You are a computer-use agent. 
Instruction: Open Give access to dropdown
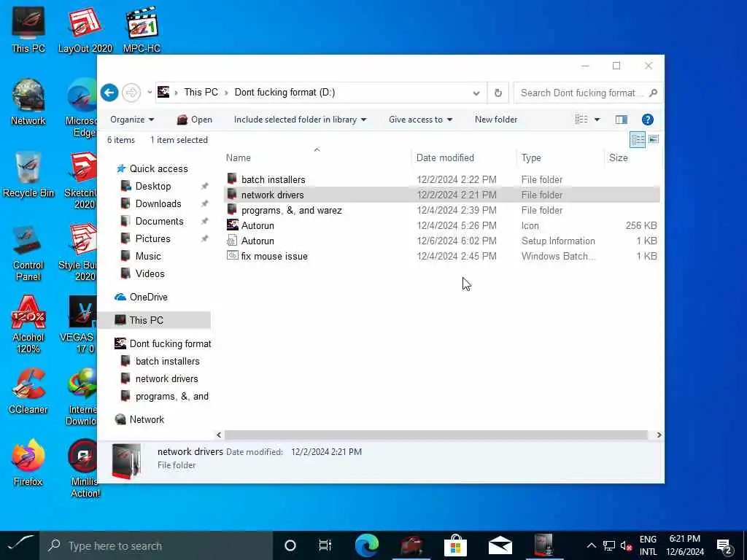click(x=420, y=120)
